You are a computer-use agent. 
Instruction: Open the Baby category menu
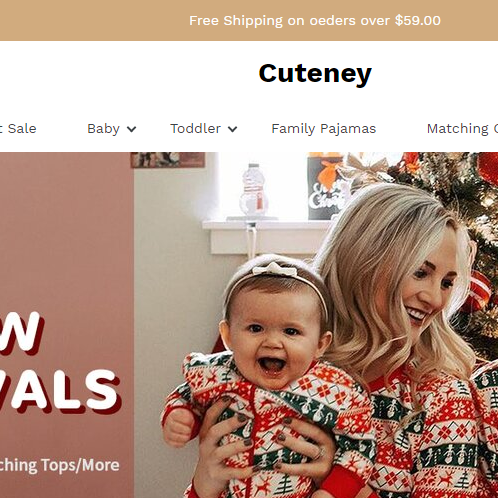[103, 129]
